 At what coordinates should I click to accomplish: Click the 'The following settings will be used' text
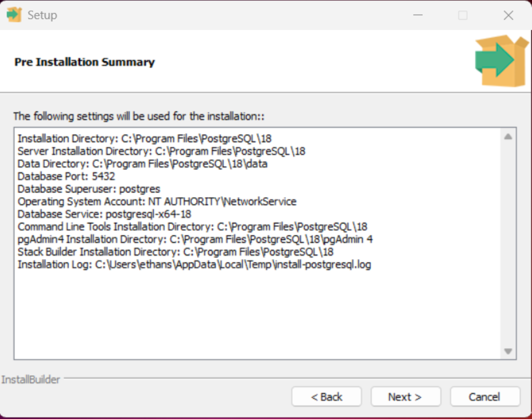click(139, 116)
